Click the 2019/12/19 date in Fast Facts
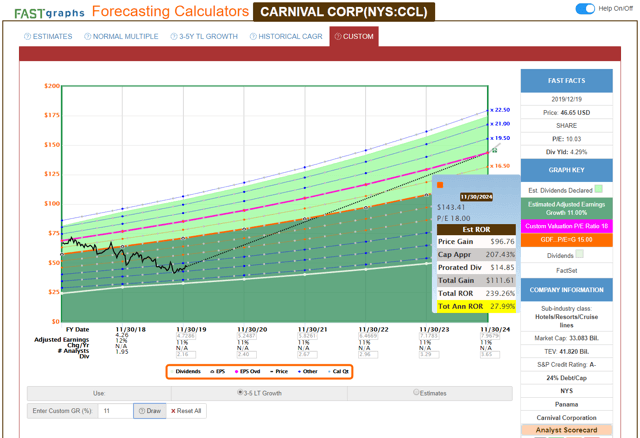Viewport: 640px width, 438px height. [x=567, y=99]
